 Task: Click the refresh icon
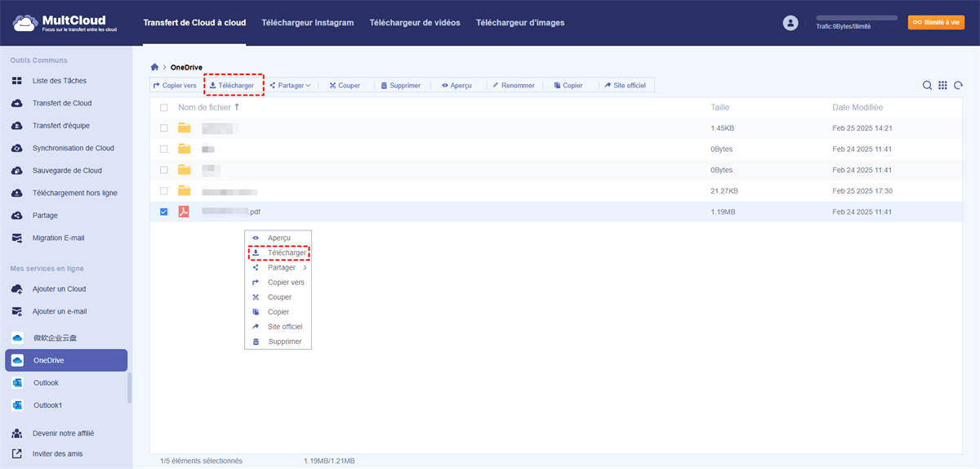pyautogui.click(x=958, y=85)
